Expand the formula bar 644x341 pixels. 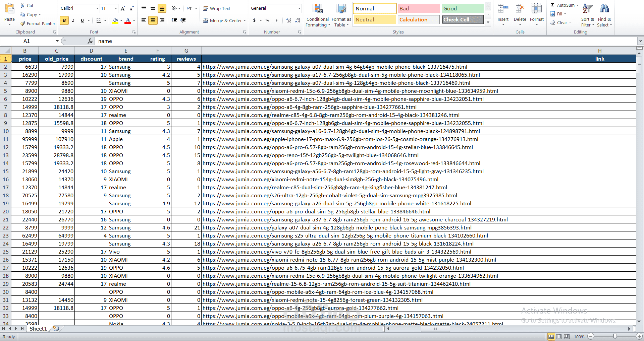641,41
